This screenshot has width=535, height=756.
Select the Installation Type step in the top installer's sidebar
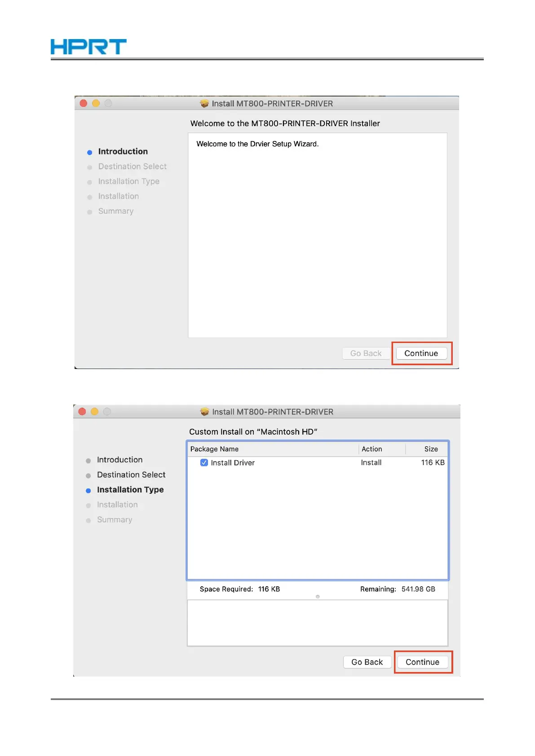click(x=128, y=181)
